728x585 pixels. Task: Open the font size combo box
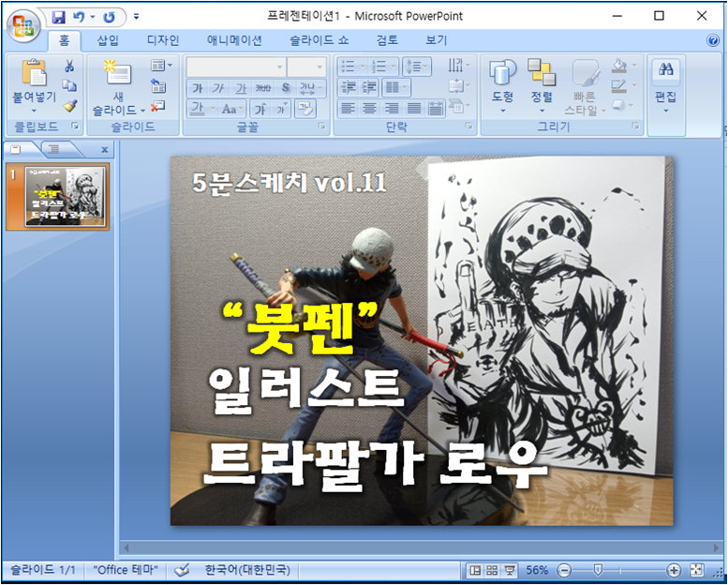pyautogui.click(x=306, y=67)
